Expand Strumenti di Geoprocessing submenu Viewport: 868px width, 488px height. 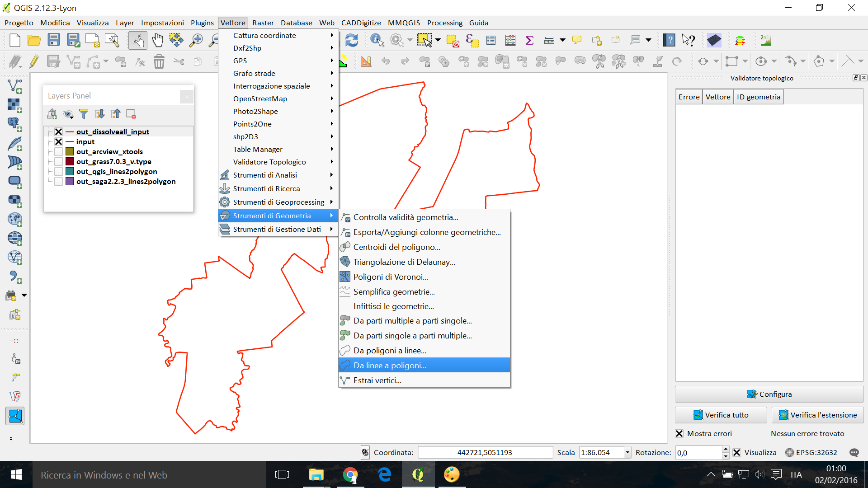coord(278,202)
